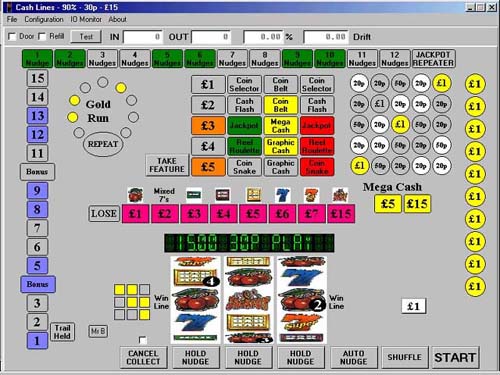Toggle the Door checkbox
The image size is (500, 375).
tap(12, 36)
